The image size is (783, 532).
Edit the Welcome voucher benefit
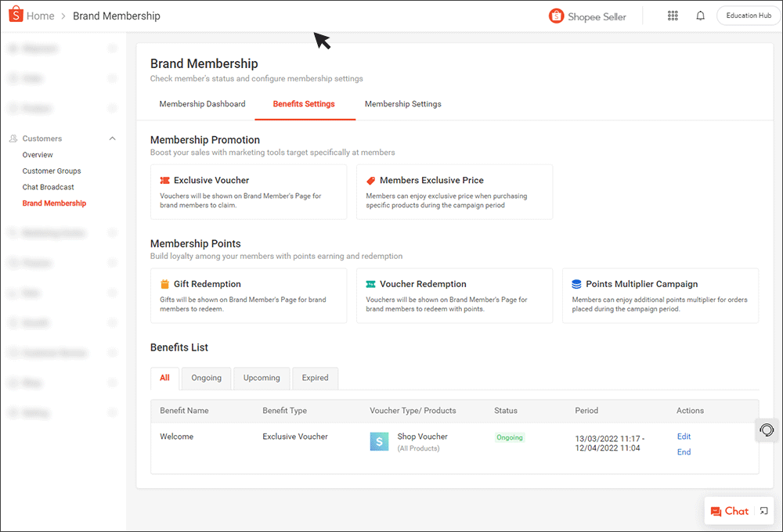point(683,436)
